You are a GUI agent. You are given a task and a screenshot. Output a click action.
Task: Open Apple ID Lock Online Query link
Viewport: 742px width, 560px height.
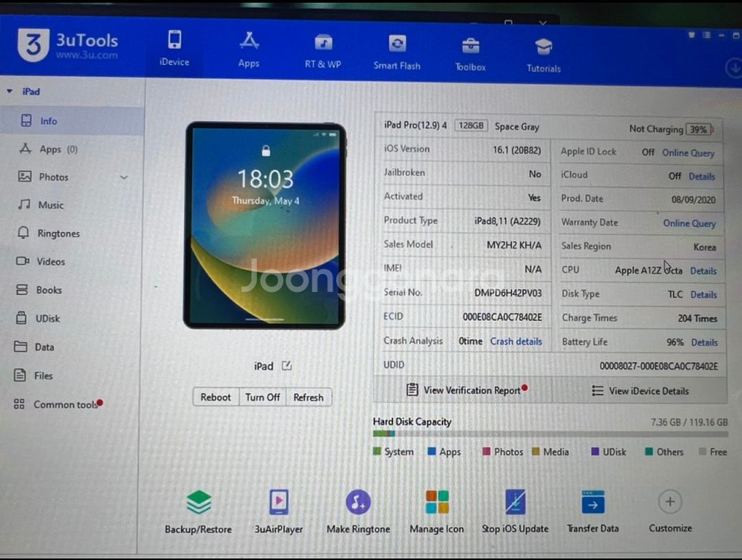click(x=688, y=153)
